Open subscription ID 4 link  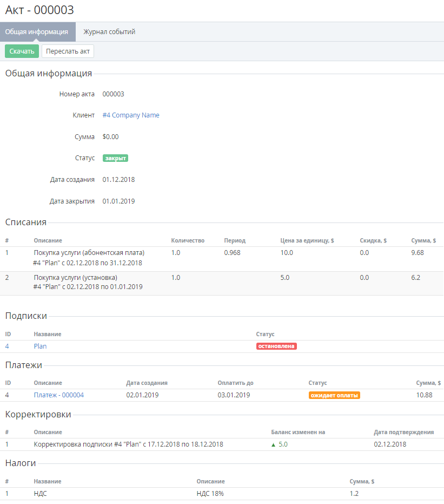click(x=8, y=346)
